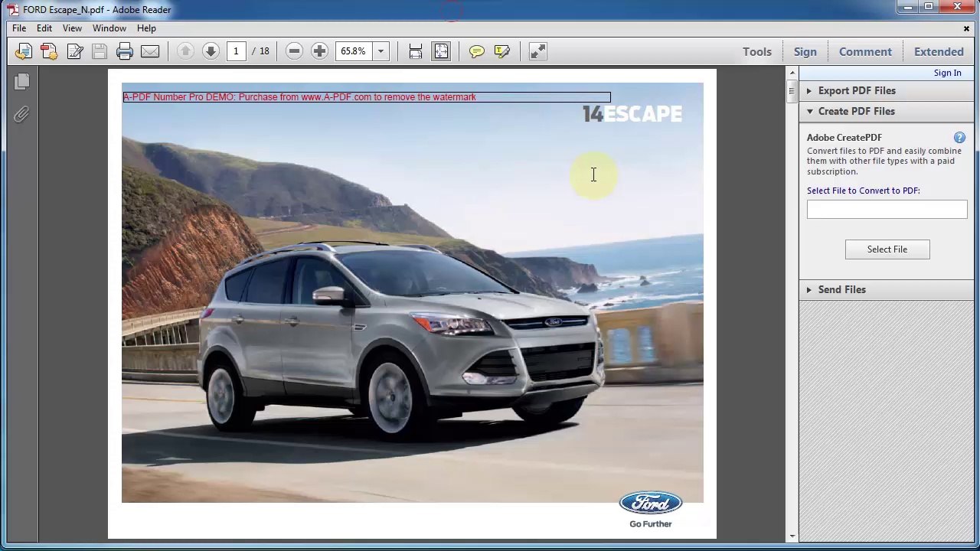Select the Sticky Note comment tool
The width and height of the screenshot is (980, 551).
click(476, 51)
